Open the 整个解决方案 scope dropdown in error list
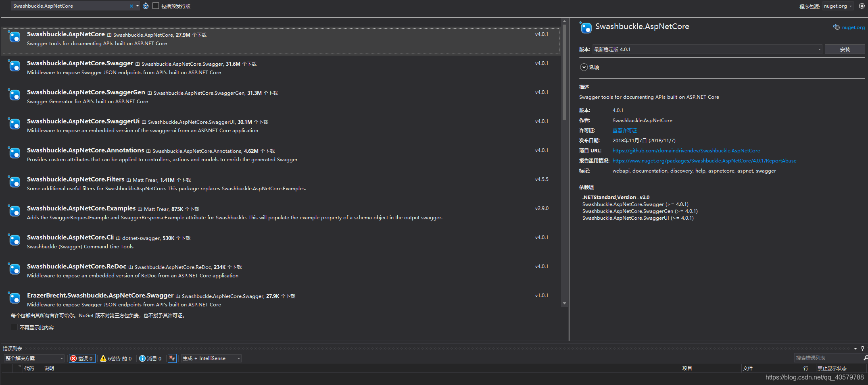The width and height of the screenshot is (868, 385). click(x=34, y=358)
